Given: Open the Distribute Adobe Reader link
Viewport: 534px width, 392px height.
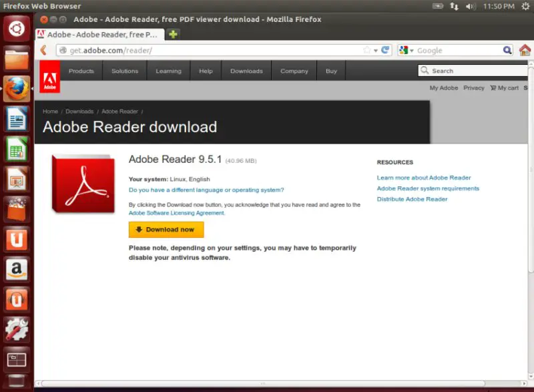Looking at the screenshot, I should click(x=412, y=199).
